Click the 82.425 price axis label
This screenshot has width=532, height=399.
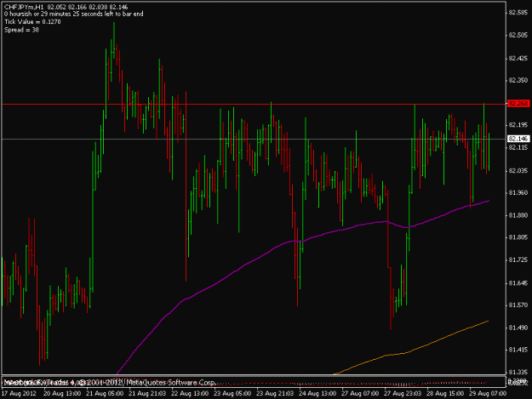[x=518, y=59]
